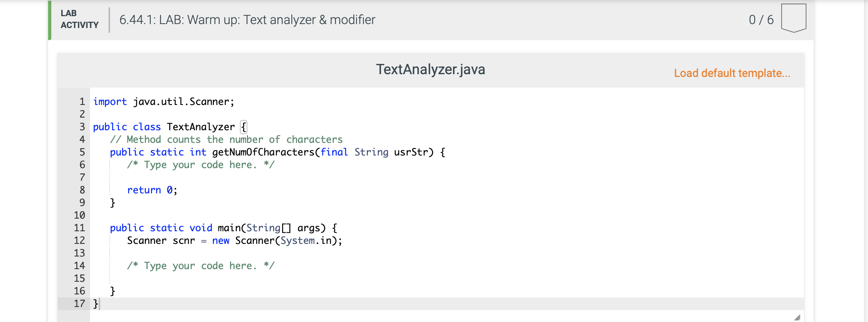Click the getNumOfCharacters method signature
This screenshot has width=868, height=322.
click(x=277, y=152)
